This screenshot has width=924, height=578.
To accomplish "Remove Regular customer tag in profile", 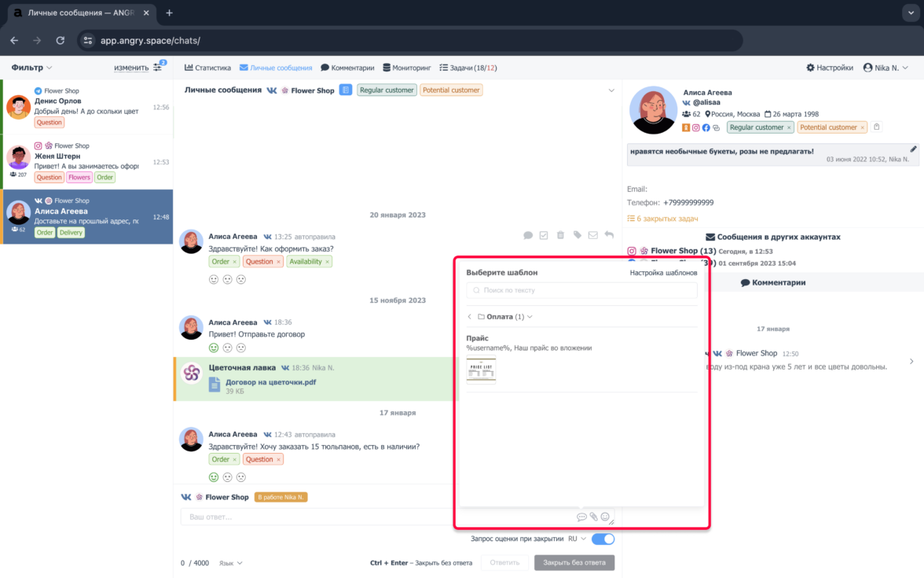I will [x=789, y=127].
